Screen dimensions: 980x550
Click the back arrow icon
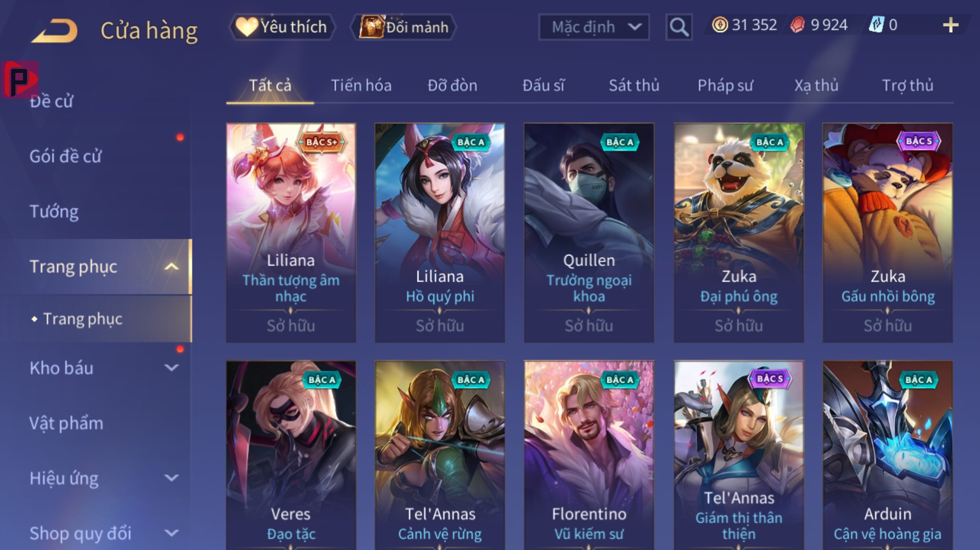pyautogui.click(x=55, y=31)
